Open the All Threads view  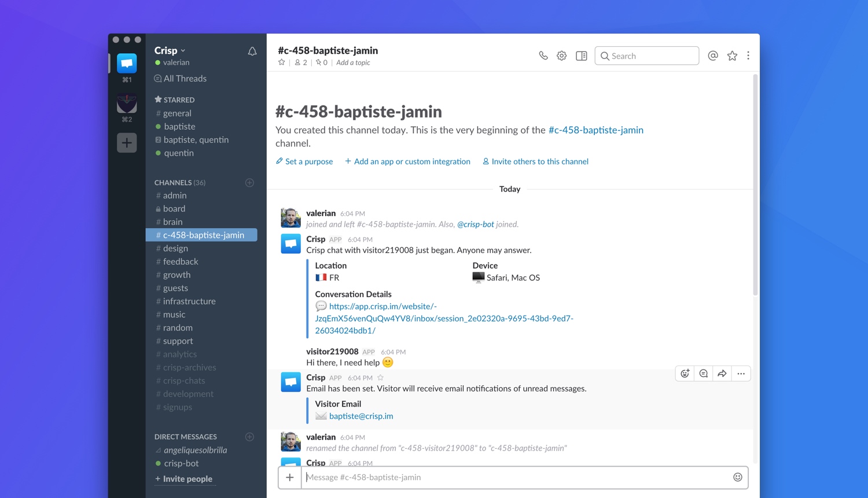[180, 78]
